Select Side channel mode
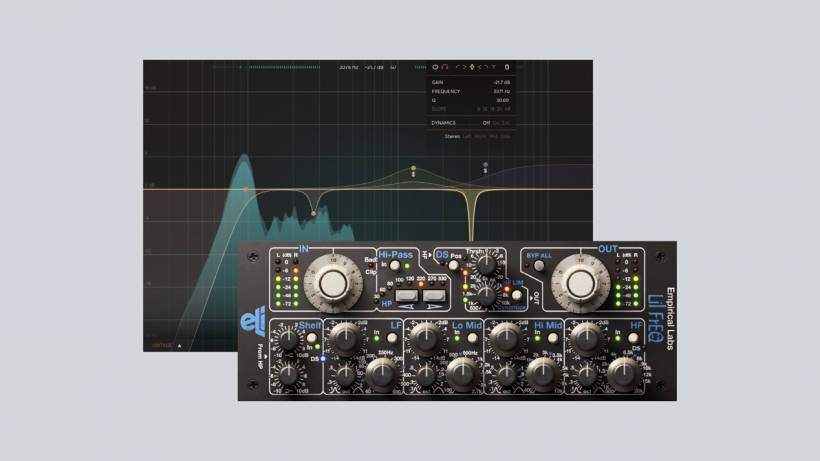The image size is (820, 461). click(505, 136)
